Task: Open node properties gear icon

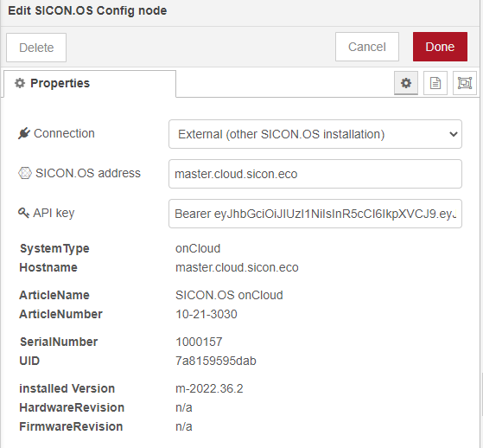Action: 406,83
